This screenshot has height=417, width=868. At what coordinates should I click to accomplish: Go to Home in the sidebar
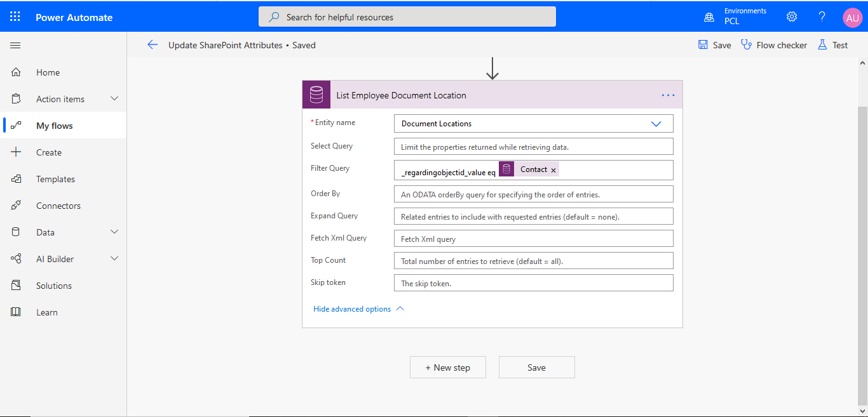(x=64, y=72)
